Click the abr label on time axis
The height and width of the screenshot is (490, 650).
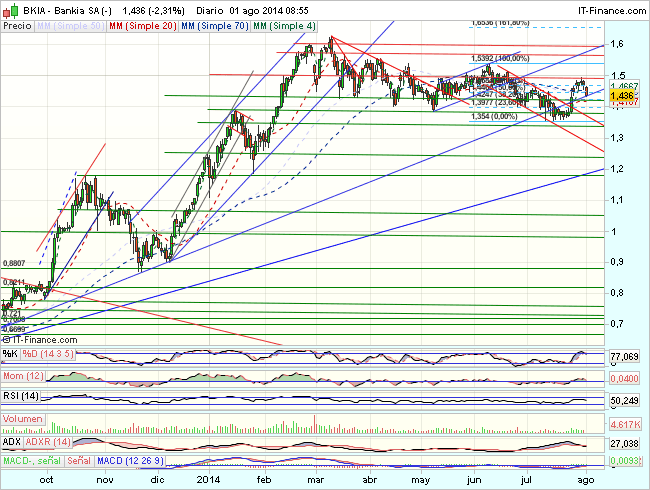click(370, 480)
